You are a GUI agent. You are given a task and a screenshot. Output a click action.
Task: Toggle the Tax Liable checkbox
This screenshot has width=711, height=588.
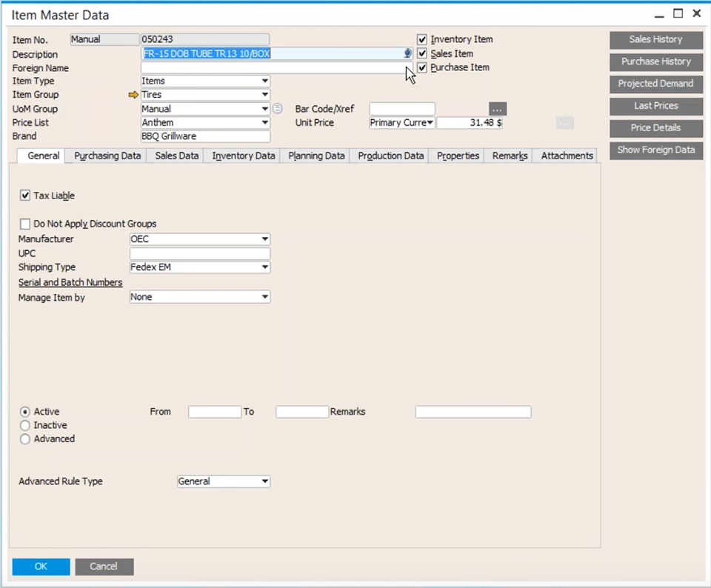tap(25, 195)
